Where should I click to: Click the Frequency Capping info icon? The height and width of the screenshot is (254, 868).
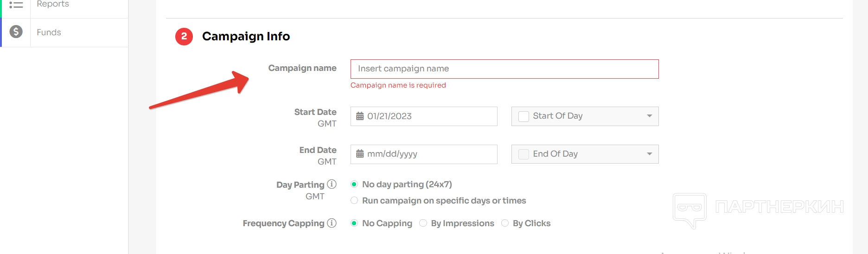[x=332, y=223]
